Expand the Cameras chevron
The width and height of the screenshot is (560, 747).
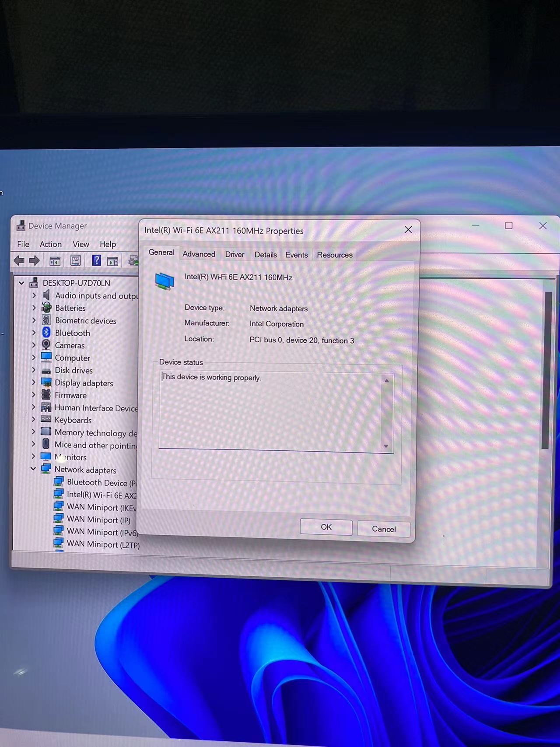pyautogui.click(x=34, y=345)
